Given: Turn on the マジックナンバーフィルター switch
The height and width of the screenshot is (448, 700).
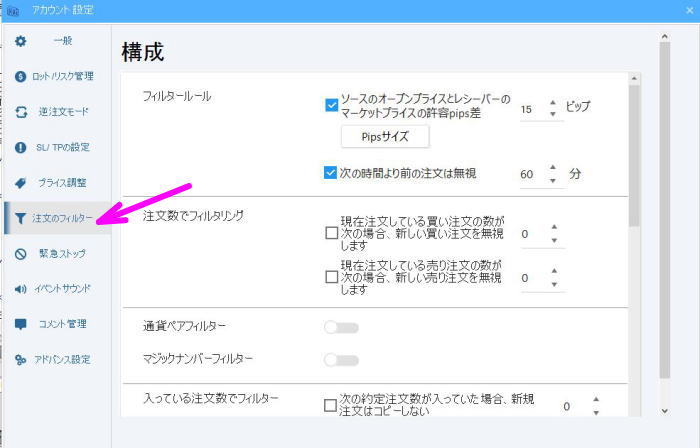Looking at the screenshot, I should point(341,360).
